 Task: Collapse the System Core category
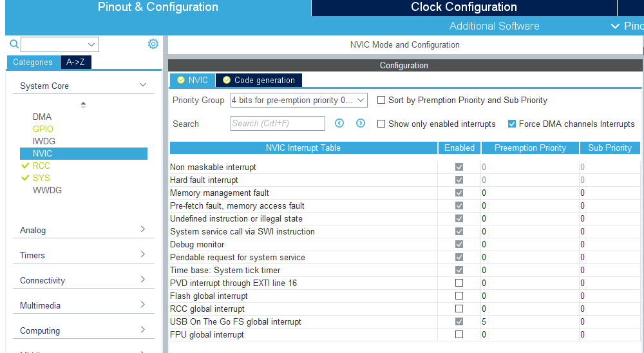pos(143,85)
